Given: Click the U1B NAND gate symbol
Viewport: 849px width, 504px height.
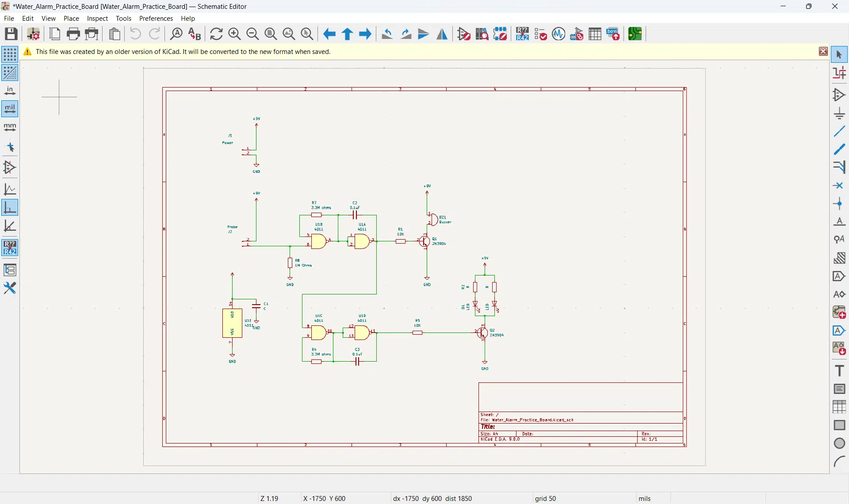Looking at the screenshot, I should pyautogui.click(x=319, y=241).
